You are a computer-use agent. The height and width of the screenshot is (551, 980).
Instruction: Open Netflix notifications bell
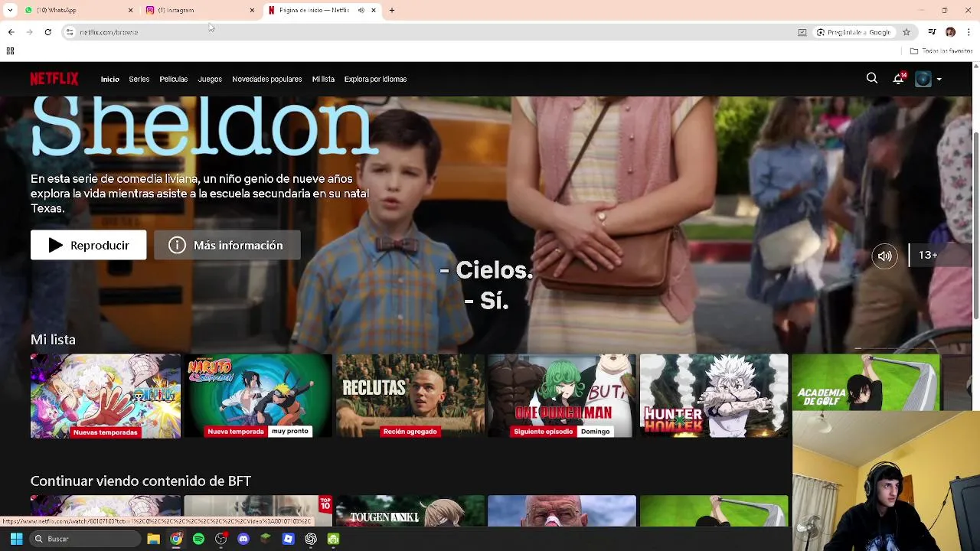tap(899, 78)
